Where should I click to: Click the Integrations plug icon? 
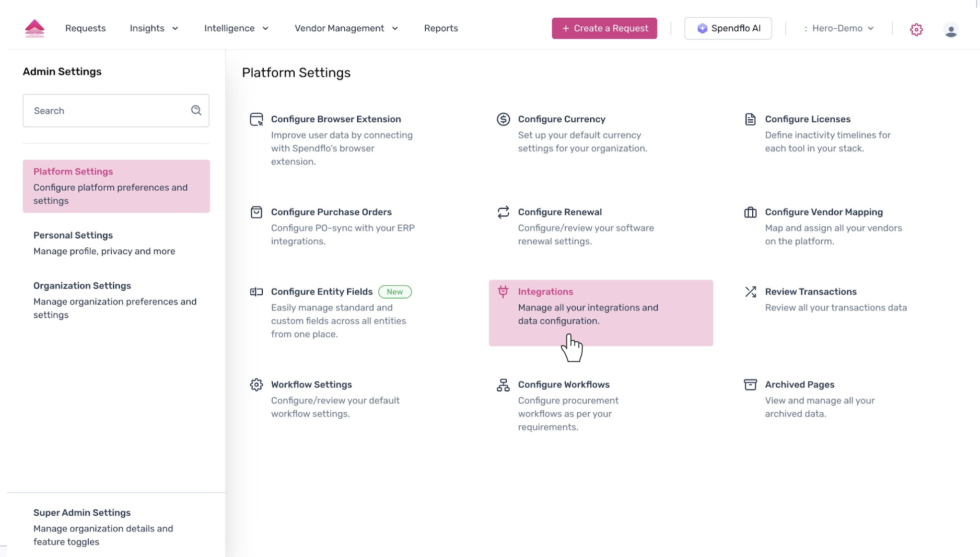(503, 291)
